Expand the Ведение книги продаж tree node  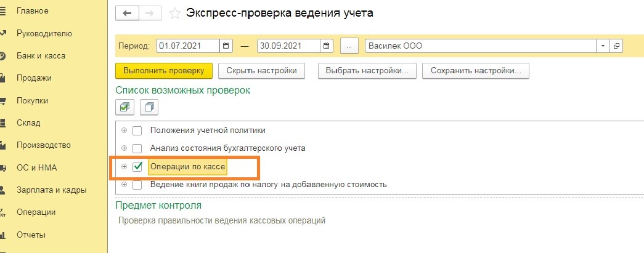click(124, 185)
